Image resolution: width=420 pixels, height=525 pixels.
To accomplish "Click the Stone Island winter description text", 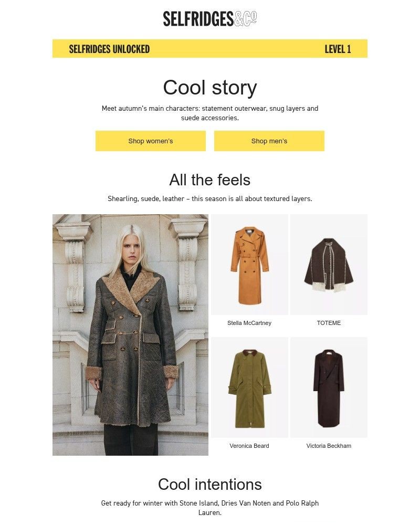I will 210,508.
